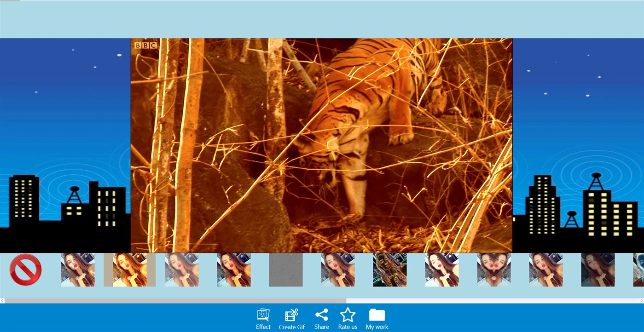Screen dimensions: 644x332
Task: Click the Effect label in bottom toolbar
Action: (263, 326)
